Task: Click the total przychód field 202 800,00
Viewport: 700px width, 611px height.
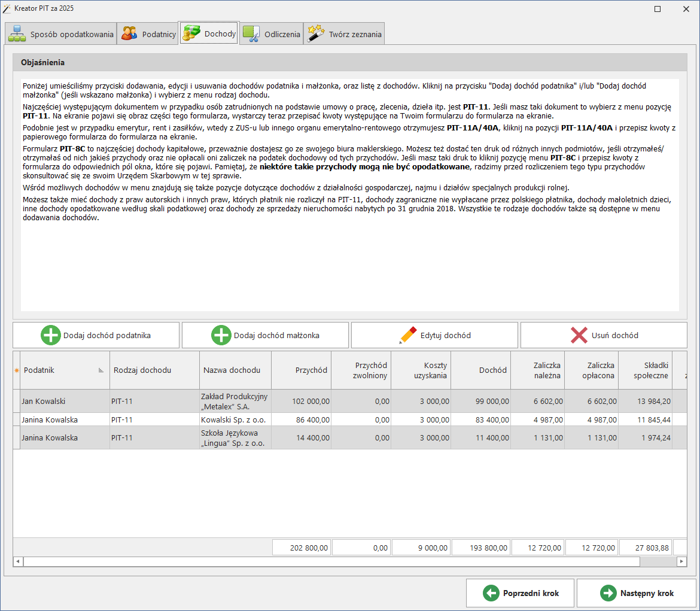Action: pos(302,548)
